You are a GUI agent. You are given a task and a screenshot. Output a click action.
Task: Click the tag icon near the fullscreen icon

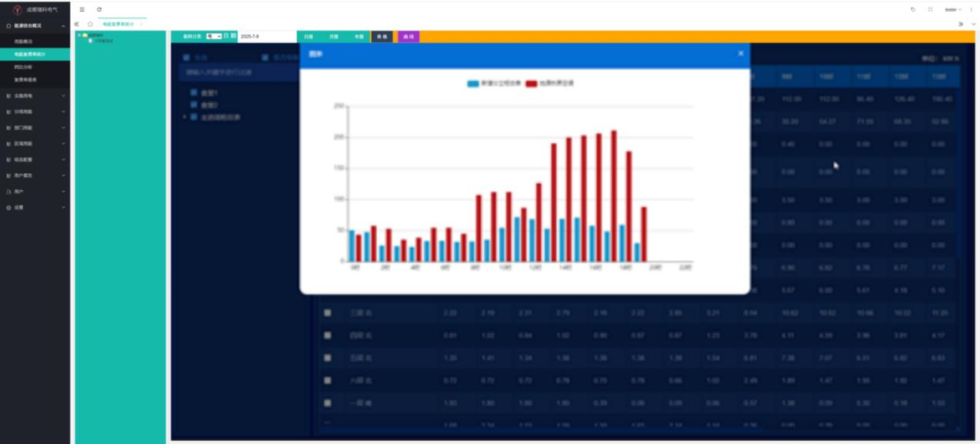click(913, 9)
